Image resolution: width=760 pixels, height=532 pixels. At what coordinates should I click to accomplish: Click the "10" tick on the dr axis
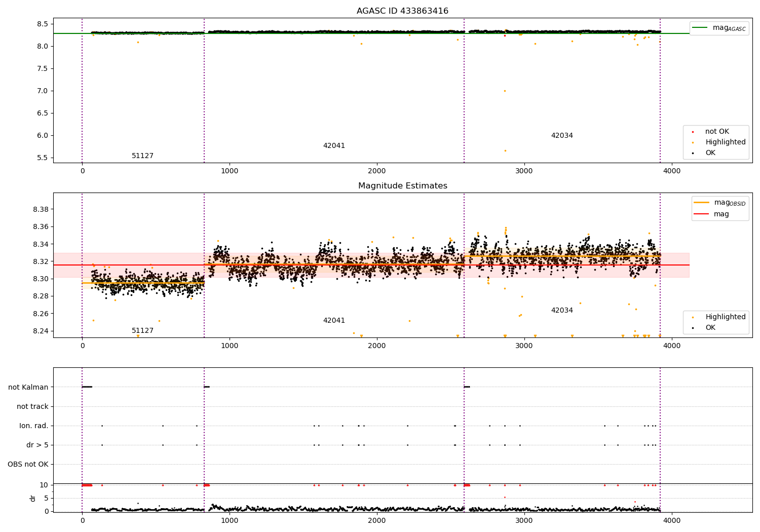click(44, 485)
